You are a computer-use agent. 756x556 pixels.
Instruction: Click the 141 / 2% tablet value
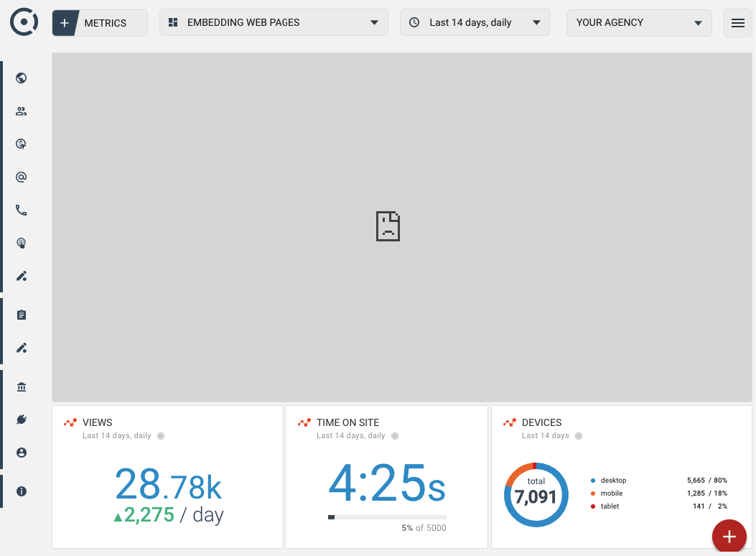710,506
